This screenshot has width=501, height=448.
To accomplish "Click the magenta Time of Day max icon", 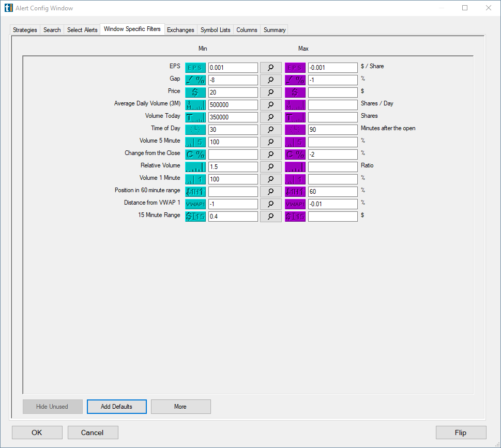I will click(295, 129).
